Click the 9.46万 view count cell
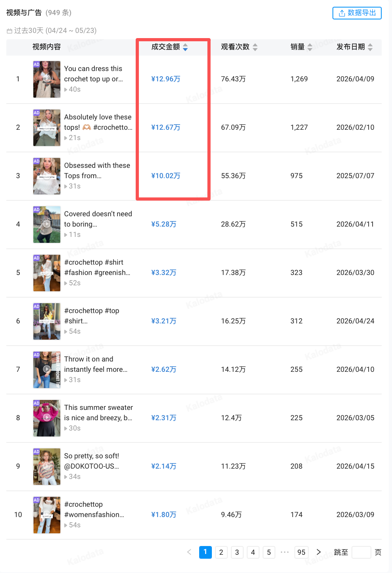Screen dimensions: 392x573 point(231,515)
